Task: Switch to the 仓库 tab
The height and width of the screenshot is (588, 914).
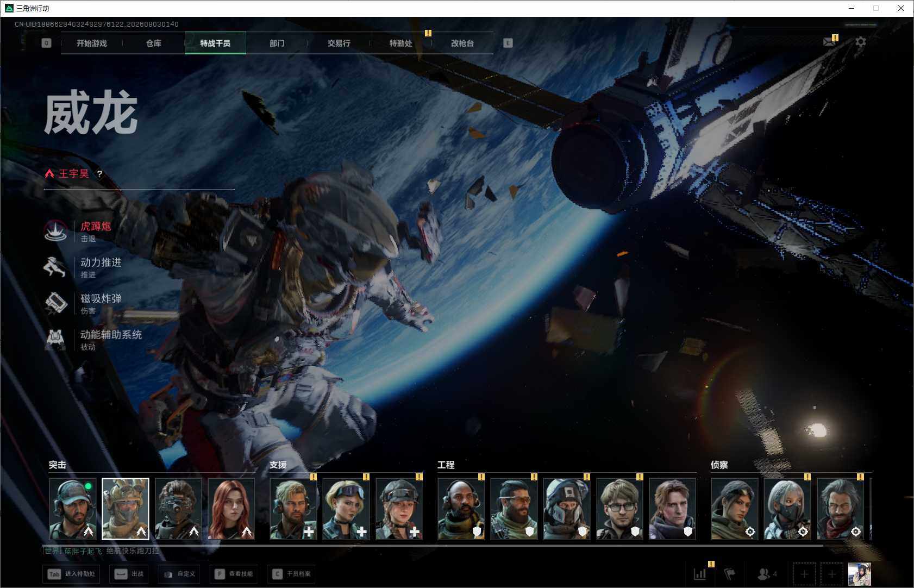Action: [x=154, y=43]
